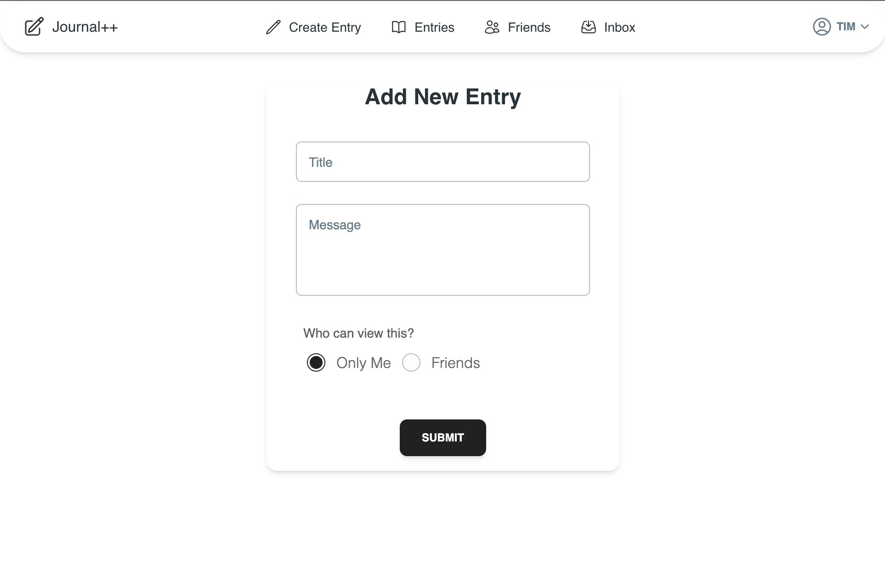Click the Journal++ pencil logo icon
This screenshot has height=588, width=885.
click(33, 27)
